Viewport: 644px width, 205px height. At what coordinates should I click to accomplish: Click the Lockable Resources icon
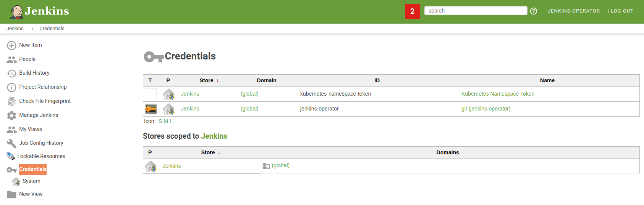[x=11, y=156]
